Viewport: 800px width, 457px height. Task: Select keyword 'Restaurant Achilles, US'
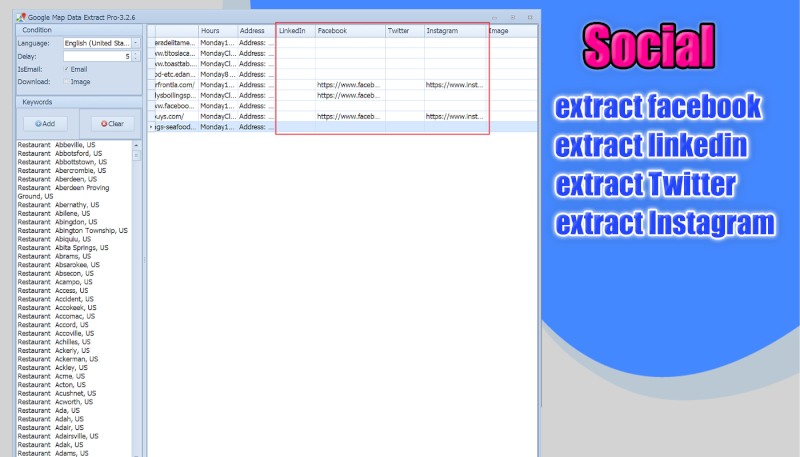54,342
